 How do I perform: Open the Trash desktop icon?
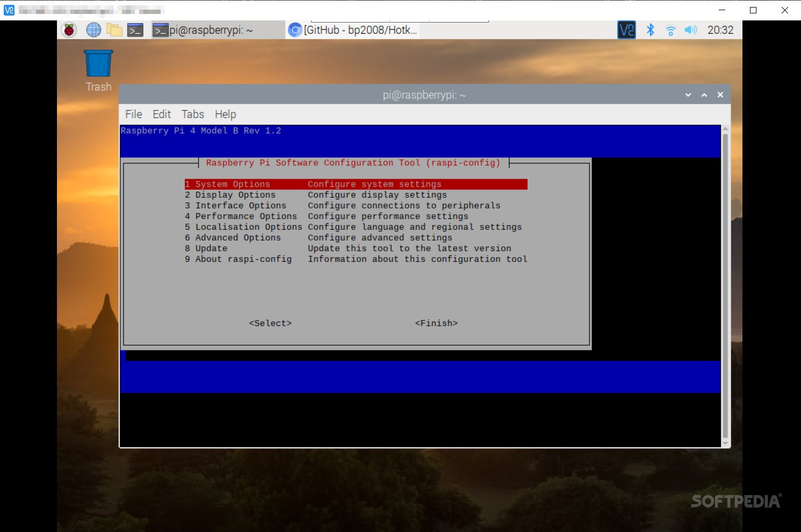tap(98, 71)
